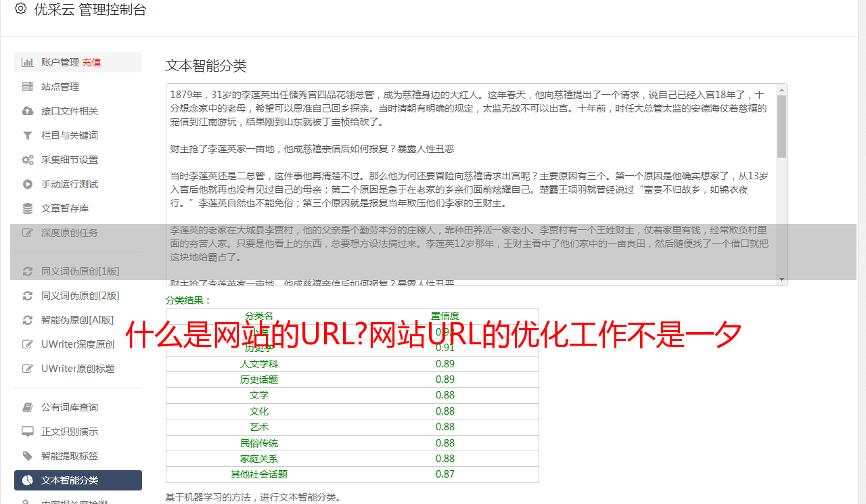The image size is (866, 504).
Task: Click the 家庭关系 category cell
Action: coord(259,459)
